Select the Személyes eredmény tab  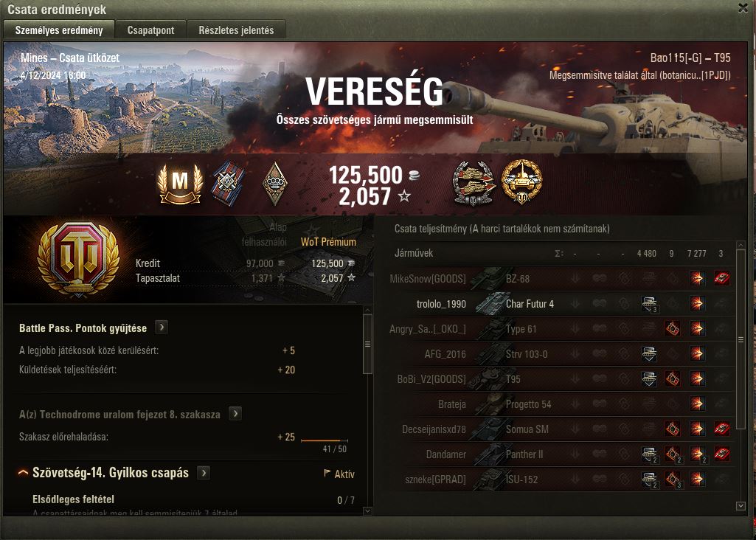coord(59,30)
